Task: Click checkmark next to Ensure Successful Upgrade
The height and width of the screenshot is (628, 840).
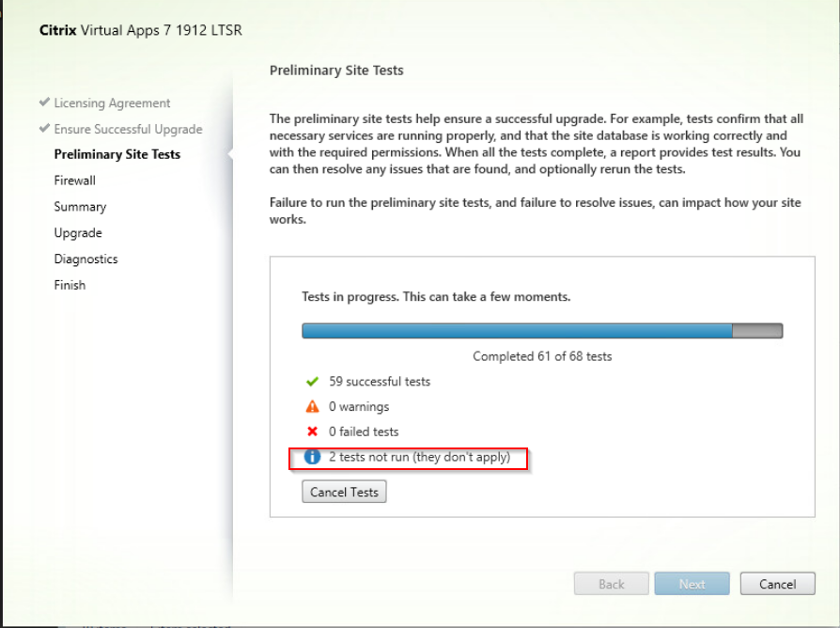Action: 44,128
